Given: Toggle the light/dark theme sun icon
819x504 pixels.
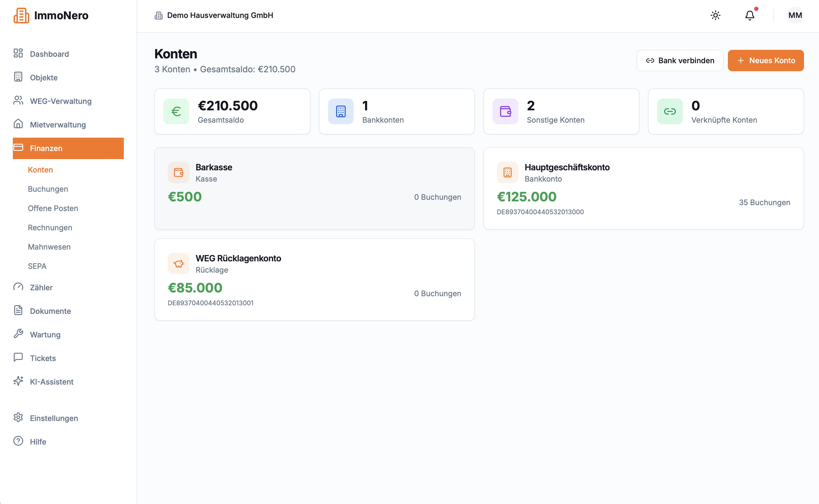Looking at the screenshot, I should tap(715, 15).
